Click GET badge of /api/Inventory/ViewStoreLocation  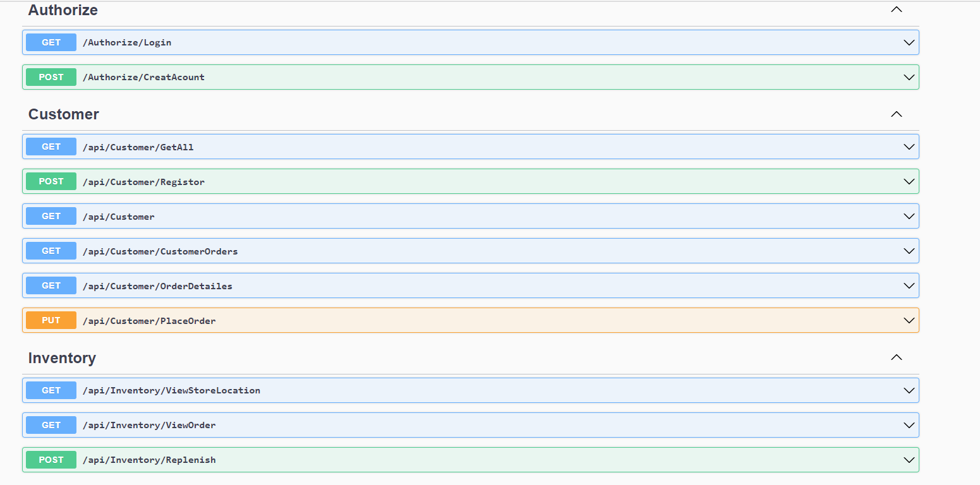pyautogui.click(x=51, y=390)
